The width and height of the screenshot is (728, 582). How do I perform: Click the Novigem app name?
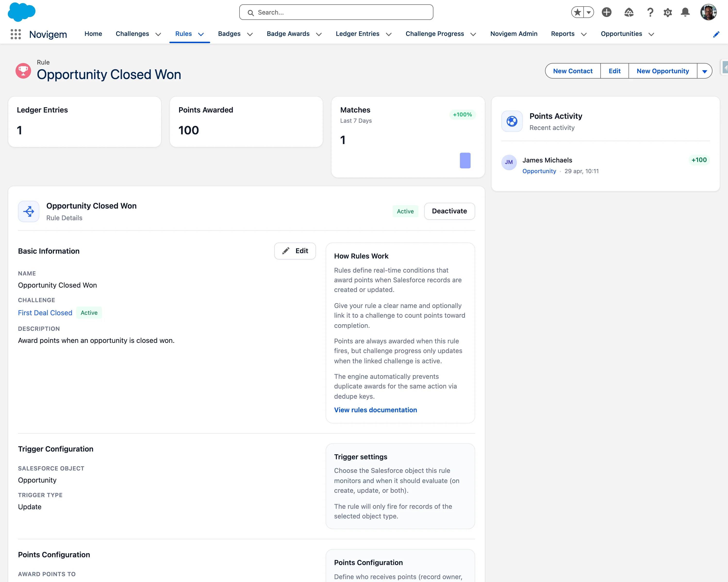point(48,34)
